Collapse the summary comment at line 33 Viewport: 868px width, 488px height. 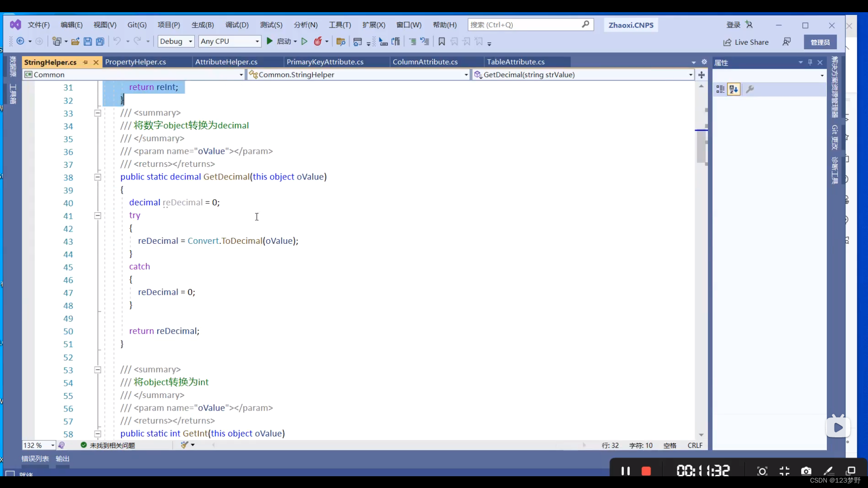click(98, 113)
